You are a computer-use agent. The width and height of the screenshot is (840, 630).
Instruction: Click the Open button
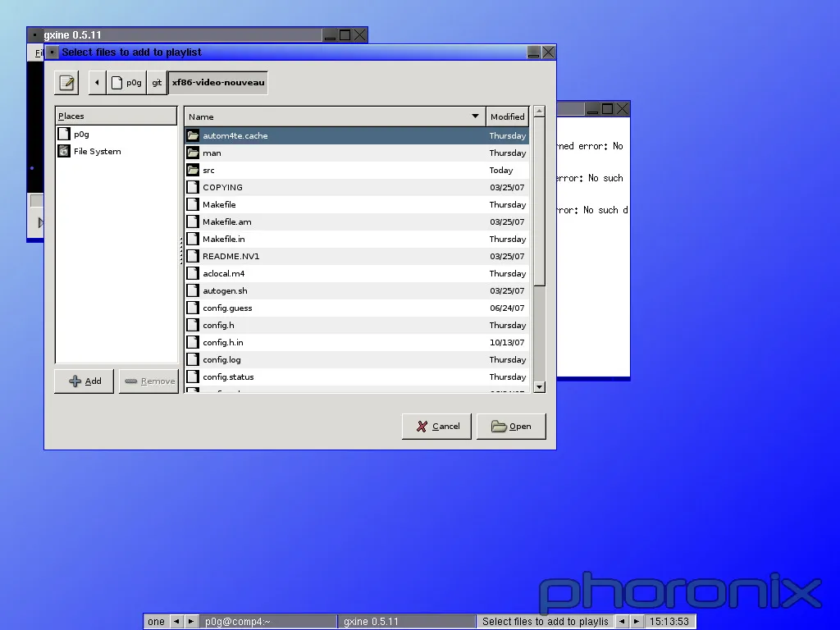[x=511, y=427]
